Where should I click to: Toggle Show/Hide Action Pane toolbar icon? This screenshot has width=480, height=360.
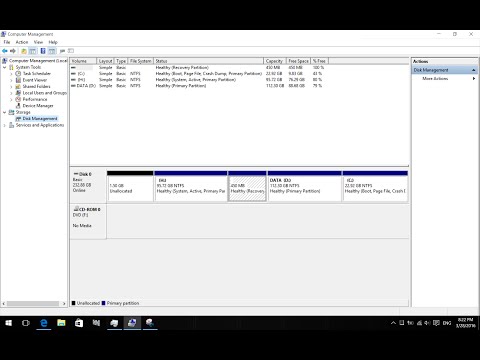tap(52, 51)
